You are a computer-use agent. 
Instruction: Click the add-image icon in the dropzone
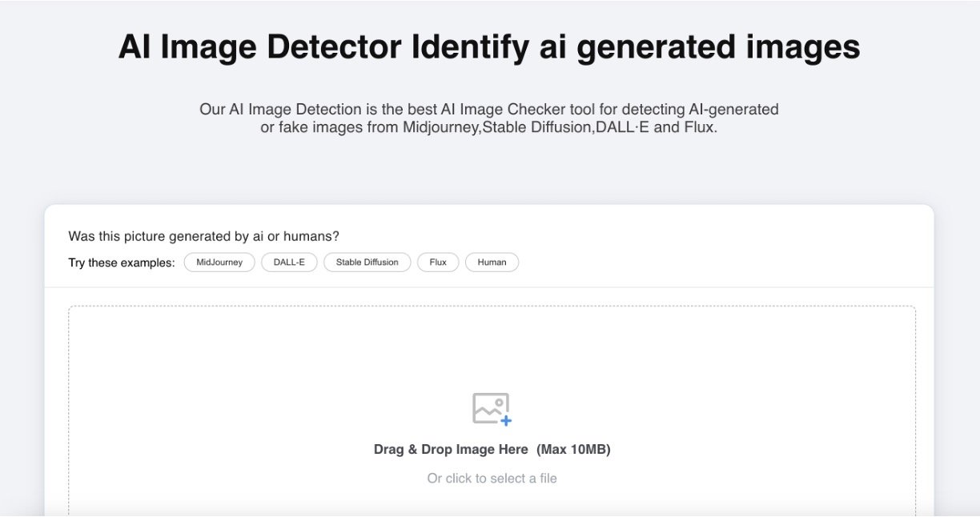[x=491, y=408]
